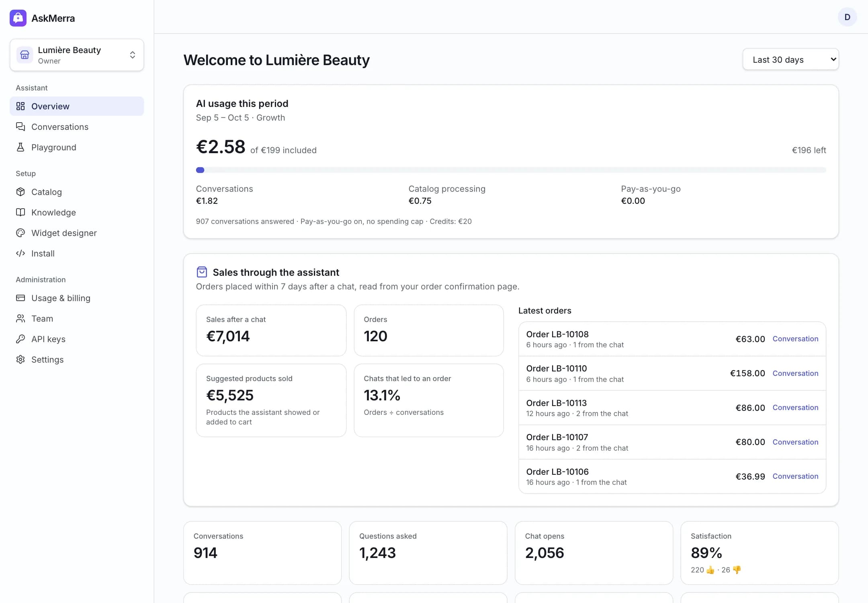868x603 pixels.
Task: Click the API keys key icon
Action: click(x=20, y=339)
